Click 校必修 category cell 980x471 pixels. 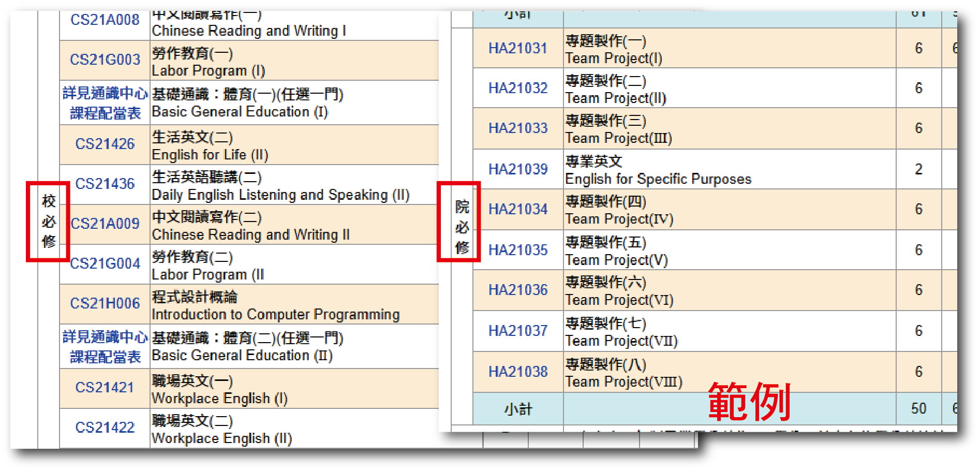click(x=49, y=221)
